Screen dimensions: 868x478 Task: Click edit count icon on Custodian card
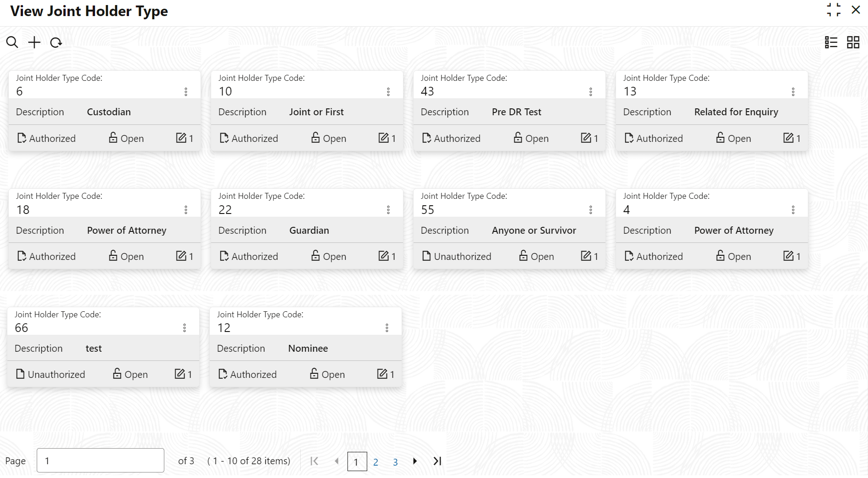(181, 138)
